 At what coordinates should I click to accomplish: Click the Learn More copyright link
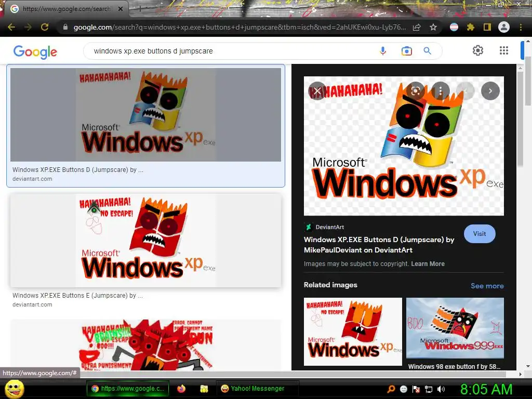coord(428,263)
